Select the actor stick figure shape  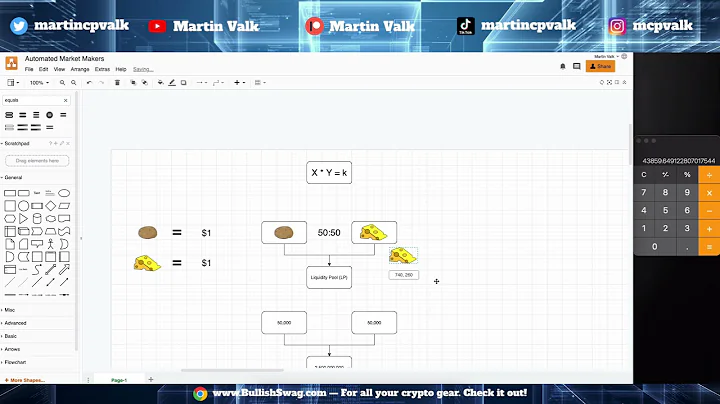[x=51, y=244]
